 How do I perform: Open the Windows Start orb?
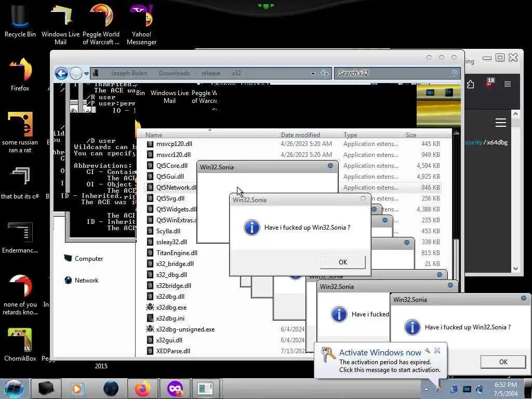[x=14, y=389]
